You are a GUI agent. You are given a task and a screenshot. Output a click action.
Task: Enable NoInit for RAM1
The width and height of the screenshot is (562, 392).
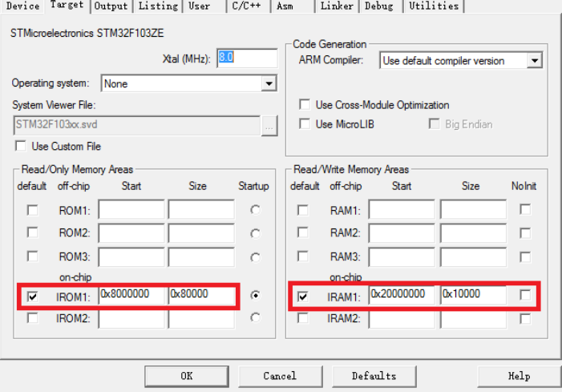pyautogui.click(x=525, y=209)
